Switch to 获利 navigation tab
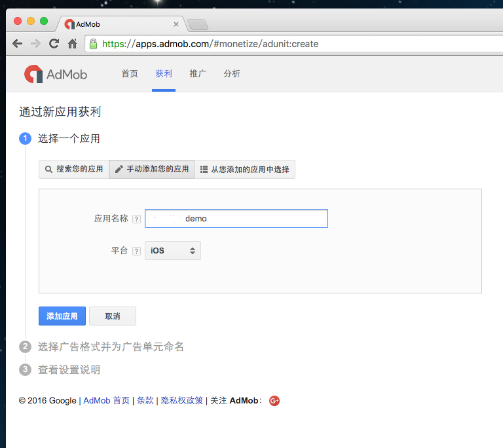The height and width of the screenshot is (448, 503). click(x=164, y=73)
